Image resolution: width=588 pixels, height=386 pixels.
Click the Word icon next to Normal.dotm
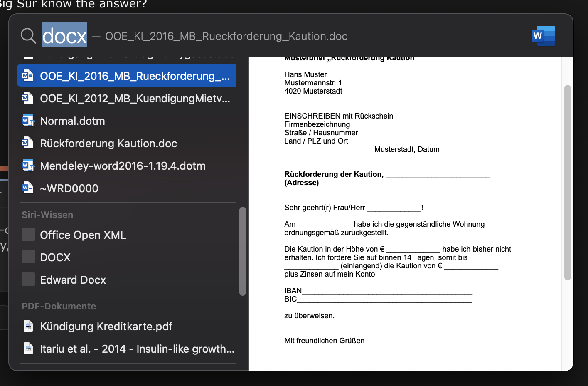(x=27, y=120)
